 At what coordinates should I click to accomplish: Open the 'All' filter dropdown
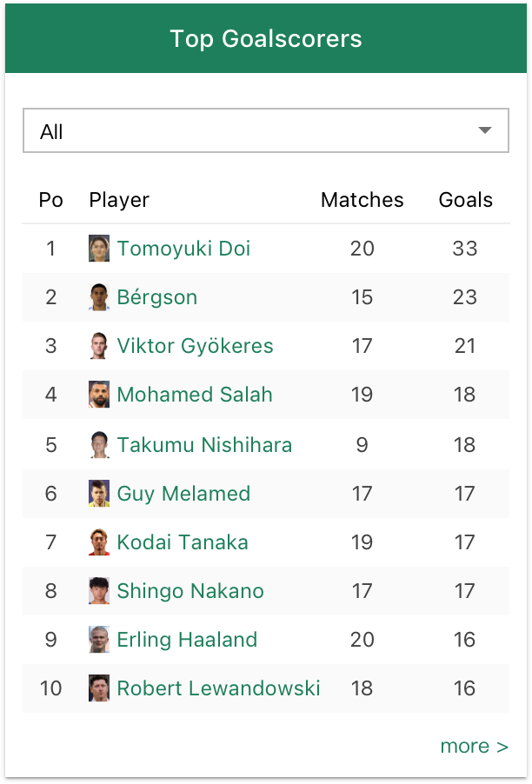pos(265,131)
